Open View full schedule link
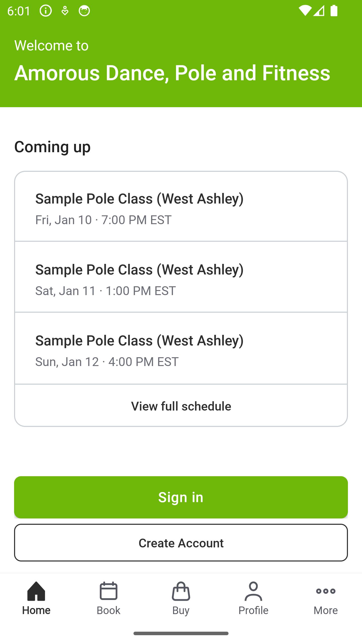The image size is (362, 644). pyautogui.click(x=181, y=406)
